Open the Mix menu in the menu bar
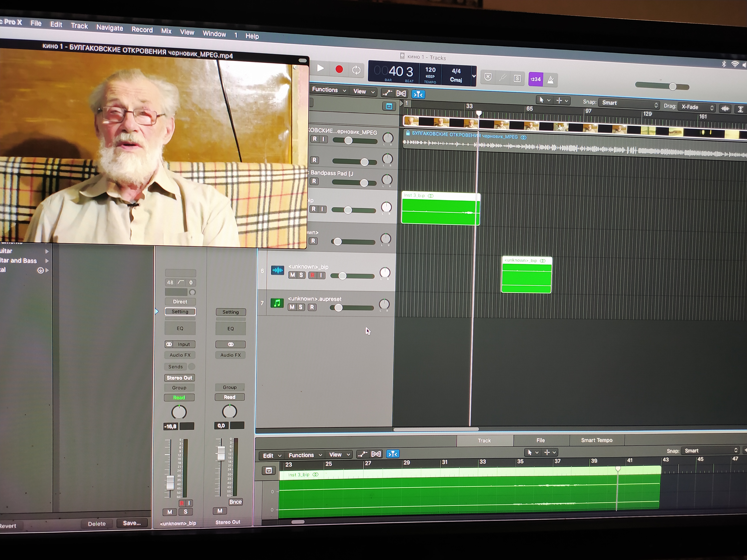The width and height of the screenshot is (747, 560). click(x=166, y=31)
